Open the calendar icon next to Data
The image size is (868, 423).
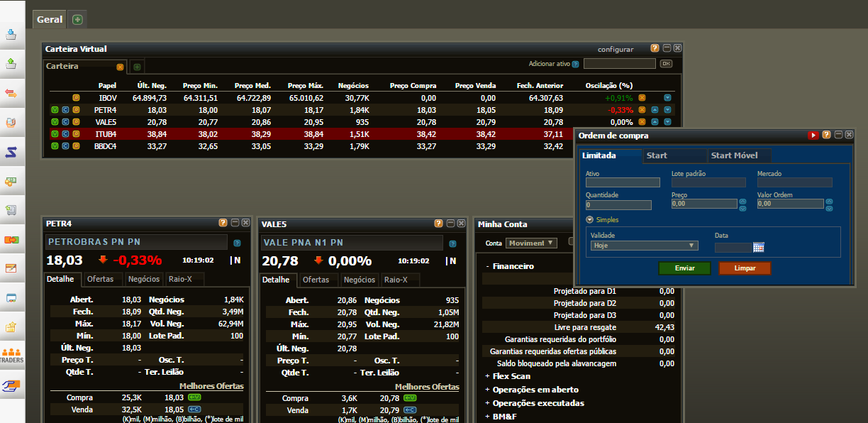point(758,247)
